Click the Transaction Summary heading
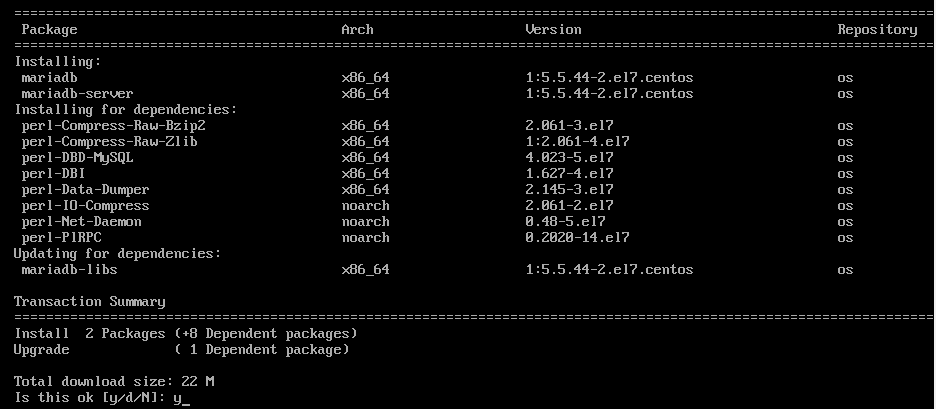Screen dimensions: 936x409 point(90,302)
